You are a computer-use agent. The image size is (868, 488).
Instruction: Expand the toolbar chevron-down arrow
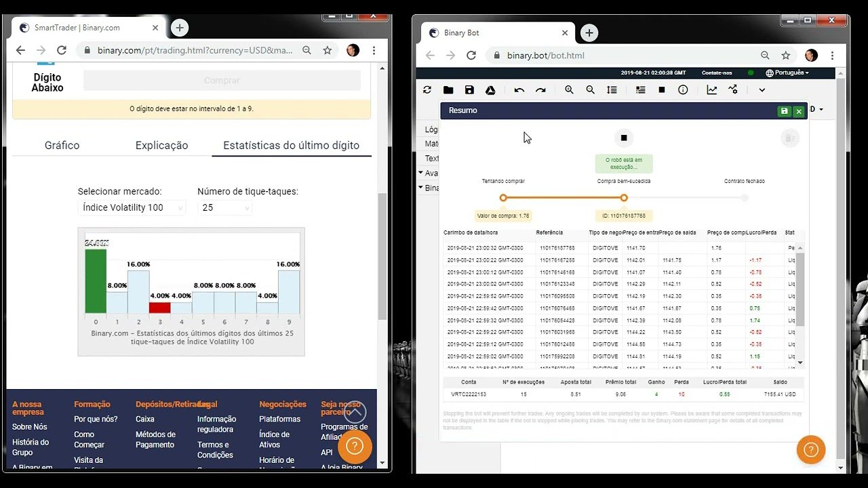click(762, 89)
